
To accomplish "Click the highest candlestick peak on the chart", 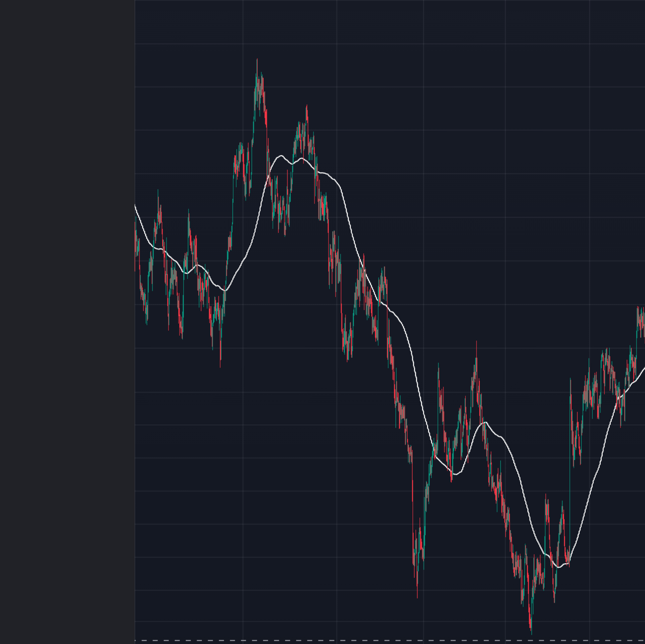I will pos(257,60).
